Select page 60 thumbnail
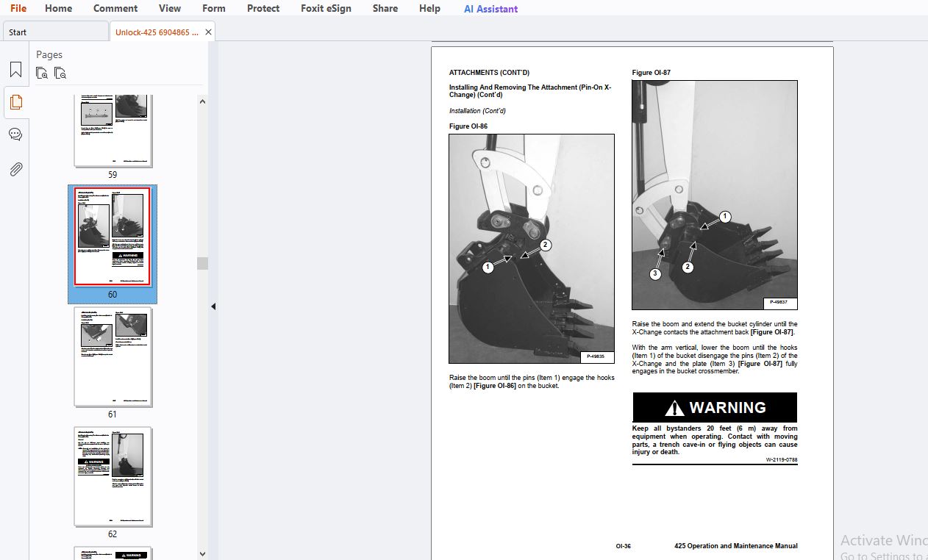The width and height of the screenshot is (928, 560). click(x=113, y=237)
